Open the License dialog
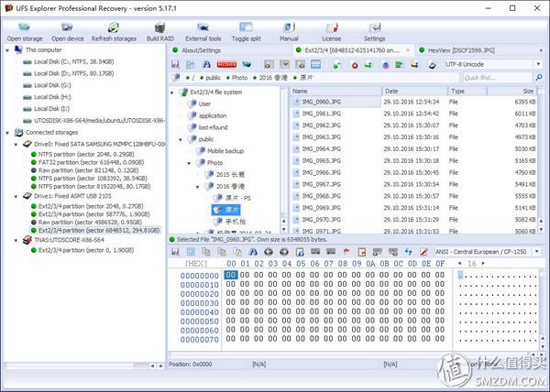 tap(332, 32)
